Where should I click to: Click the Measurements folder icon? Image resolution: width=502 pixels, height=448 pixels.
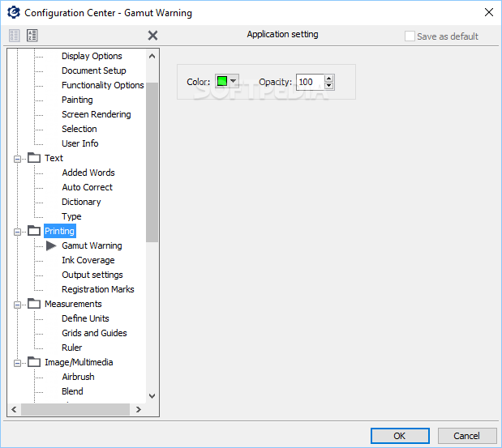point(34,304)
